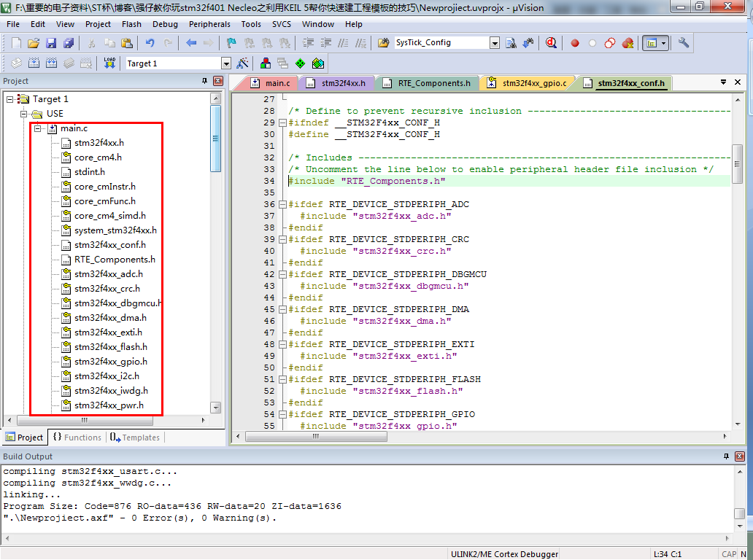Open Target Options magic wand icon
Viewport: 753px width, 560px height.
coord(242,63)
